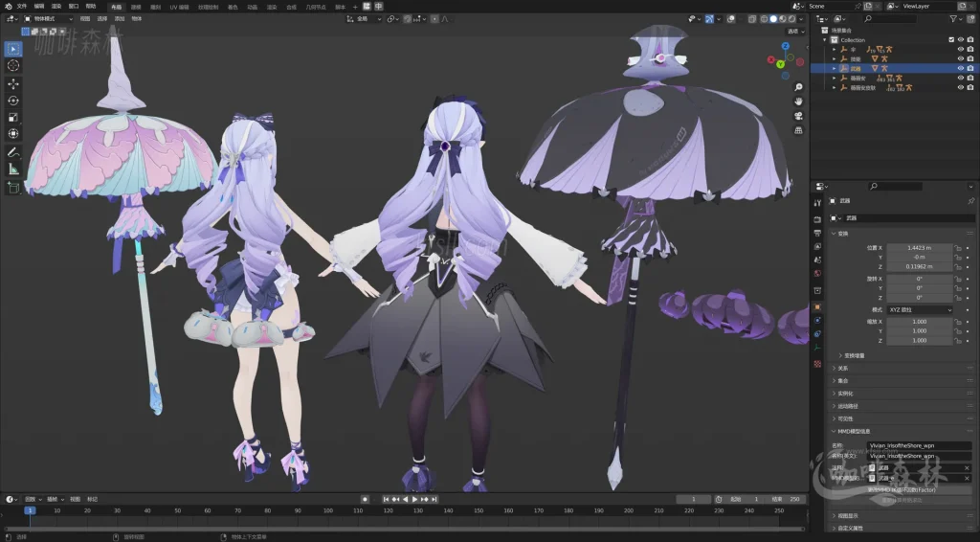Open the Object Mode dropdown
The image size is (980, 542).
click(48, 19)
